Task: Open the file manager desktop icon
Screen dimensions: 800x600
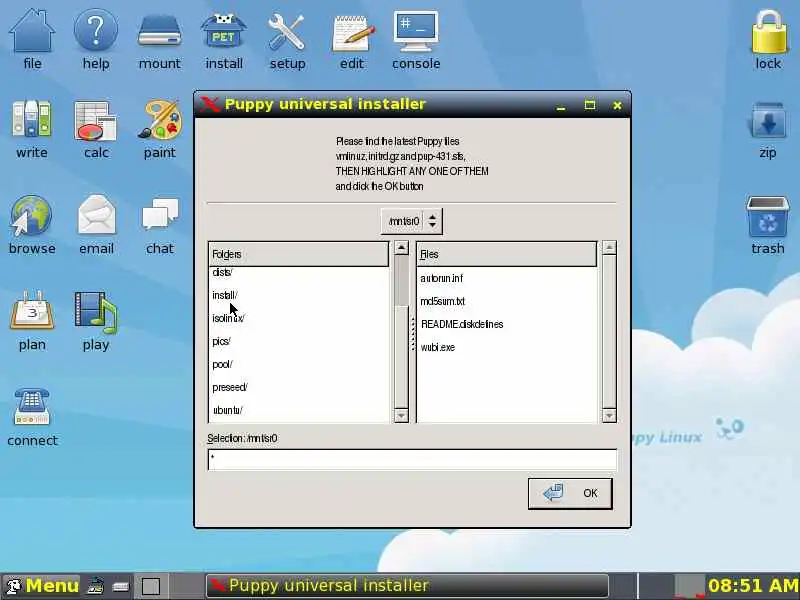Action: click(x=32, y=38)
